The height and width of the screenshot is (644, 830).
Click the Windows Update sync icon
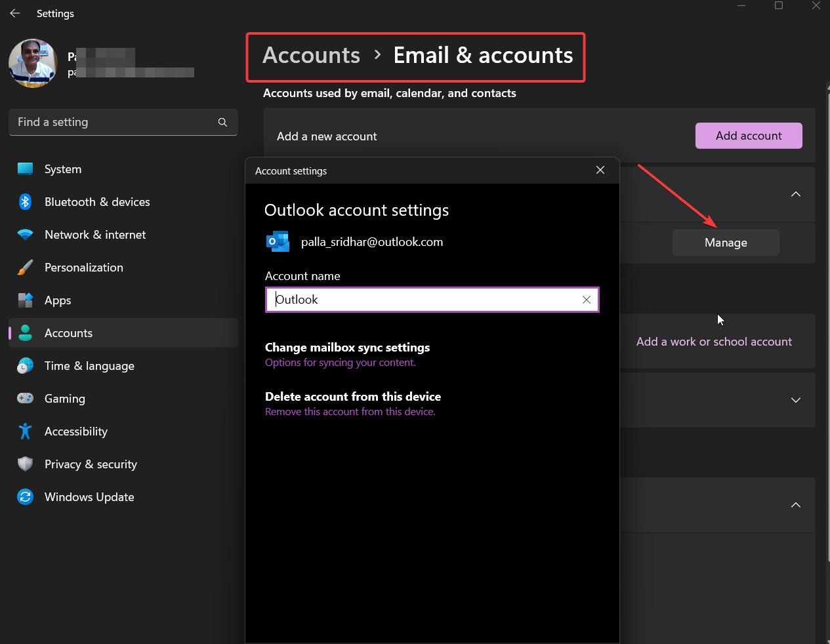pos(25,497)
